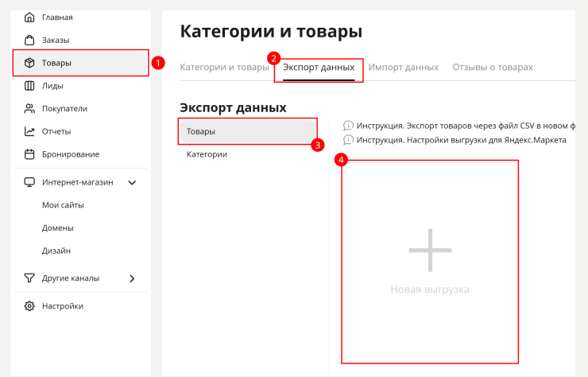Open Мои сайты submenu item
588x377 pixels.
[63, 205]
